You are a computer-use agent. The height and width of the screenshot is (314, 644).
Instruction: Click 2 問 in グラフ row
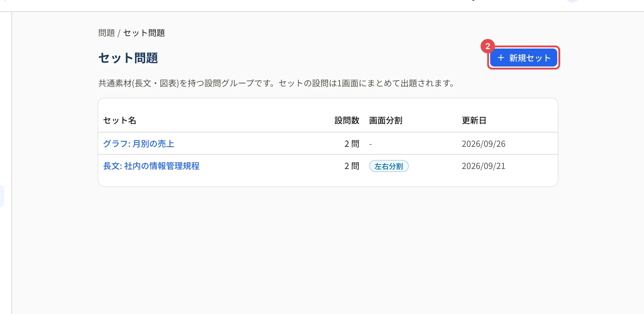(x=352, y=144)
